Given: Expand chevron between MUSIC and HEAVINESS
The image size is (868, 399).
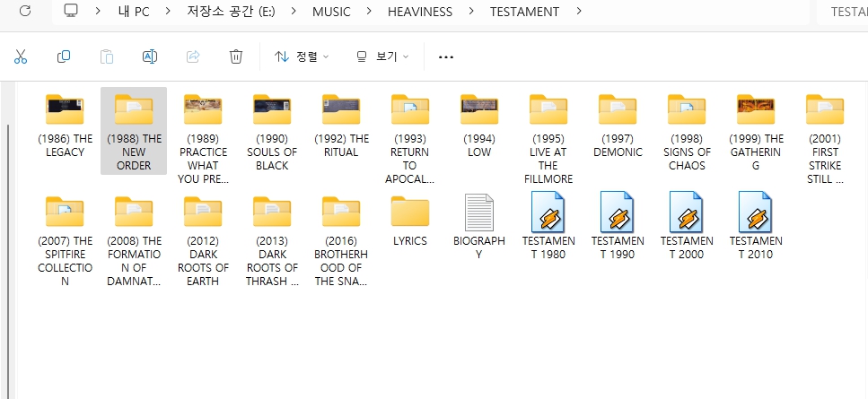Looking at the screenshot, I should 369,11.
